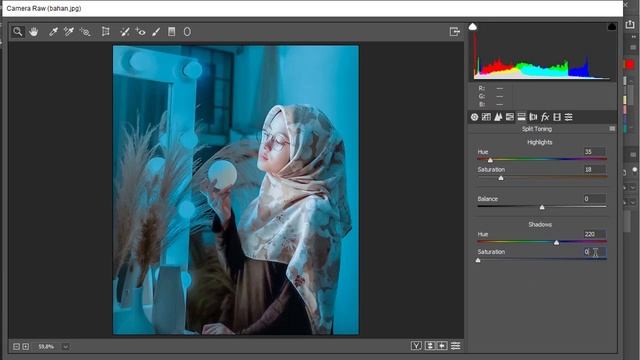
Task: Click the Shadows Saturation slider handle
Action: [478, 260]
